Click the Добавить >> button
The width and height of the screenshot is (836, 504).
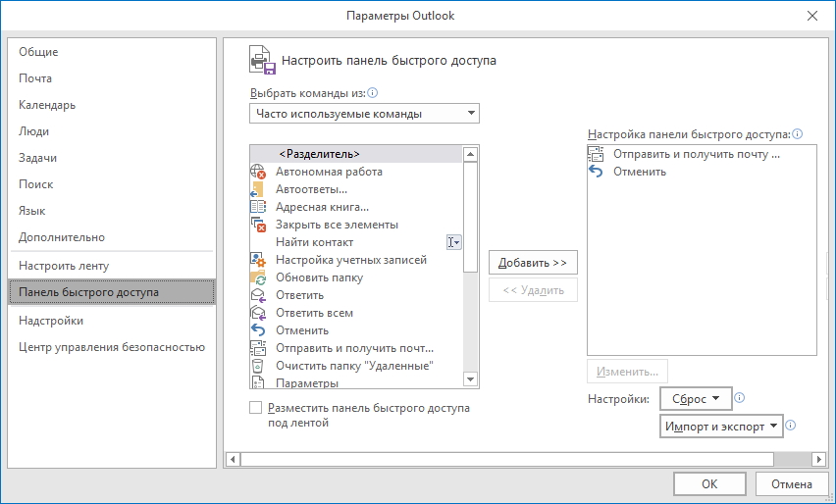pos(533,263)
